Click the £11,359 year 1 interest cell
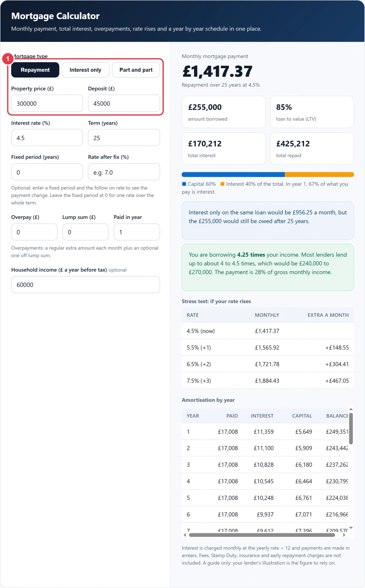Screen dimensions: 365x588 264,432
